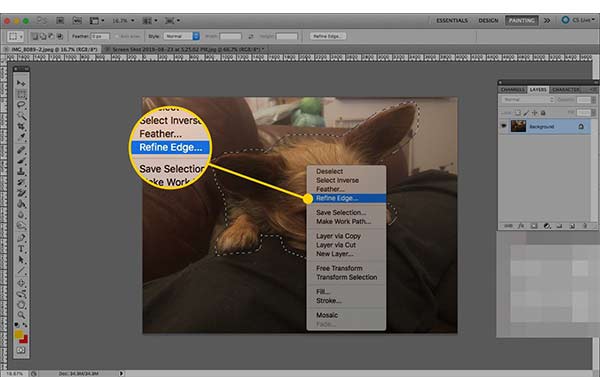Select the Quick Selection tool
Image resolution: width=600 pixels, height=377 pixels.
21,115
